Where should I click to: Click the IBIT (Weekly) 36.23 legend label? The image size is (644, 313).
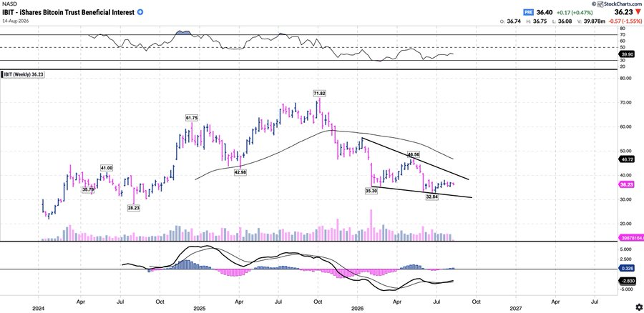coord(23,74)
